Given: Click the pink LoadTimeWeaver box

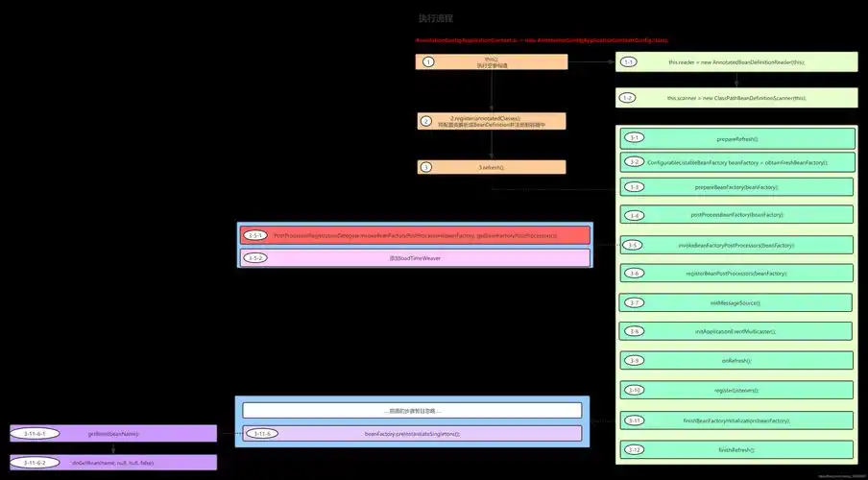Looking at the screenshot, I should coord(414,258).
